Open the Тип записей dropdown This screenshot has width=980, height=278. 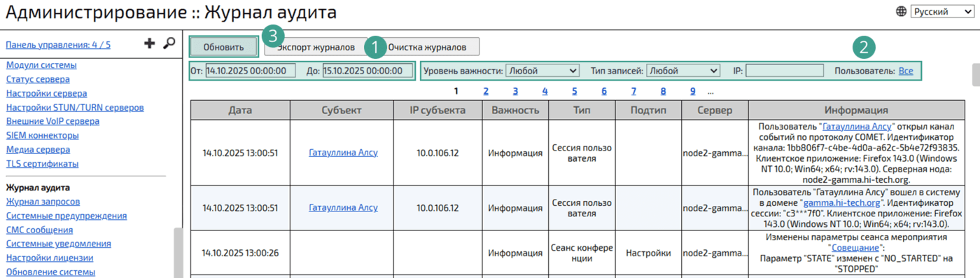coord(683,71)
